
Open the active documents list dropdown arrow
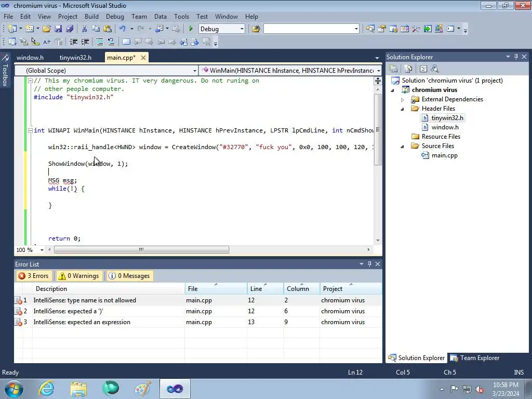pos(377,58)
